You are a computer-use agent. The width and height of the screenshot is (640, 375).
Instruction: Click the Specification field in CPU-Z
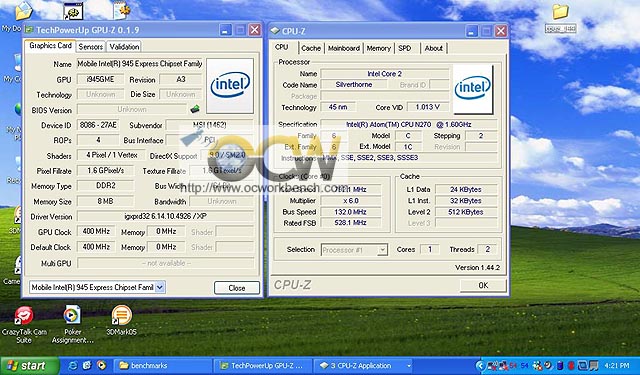tap(409, 124)
